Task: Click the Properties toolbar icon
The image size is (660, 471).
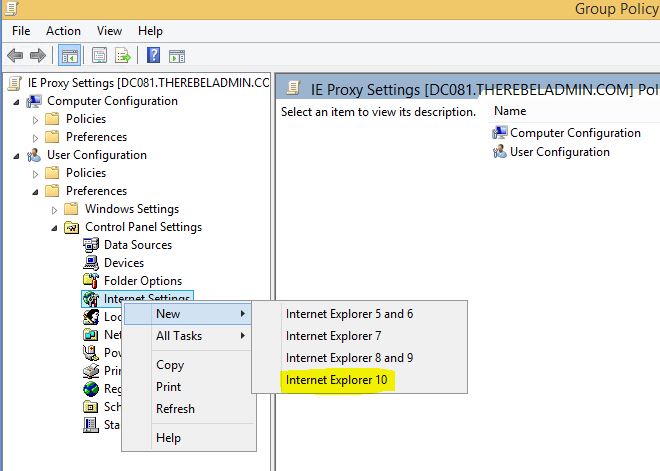Action: tap(99, 56)
